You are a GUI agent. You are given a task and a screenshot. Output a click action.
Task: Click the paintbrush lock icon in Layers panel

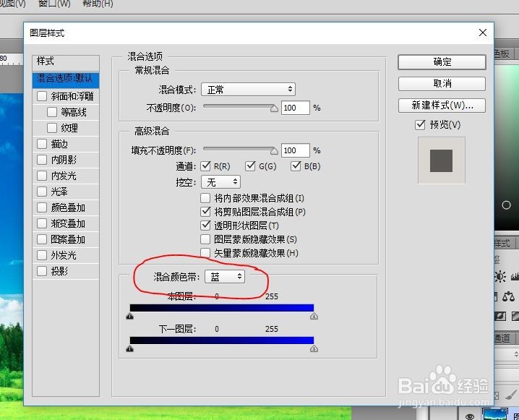pos(512,395)
